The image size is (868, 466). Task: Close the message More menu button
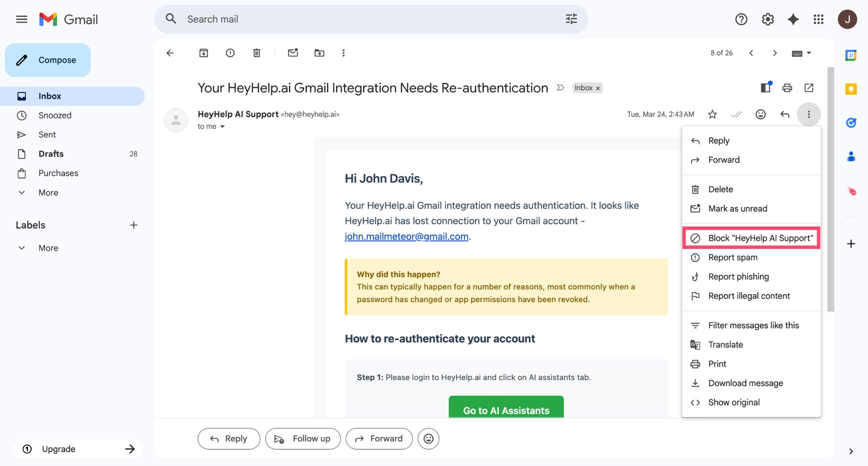coord(809,114)
